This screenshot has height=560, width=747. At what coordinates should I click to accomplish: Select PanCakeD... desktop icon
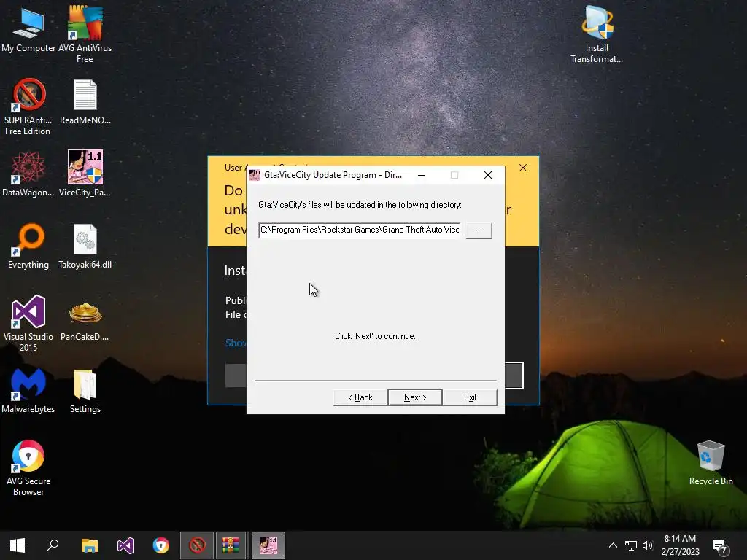tap(85, 322)
